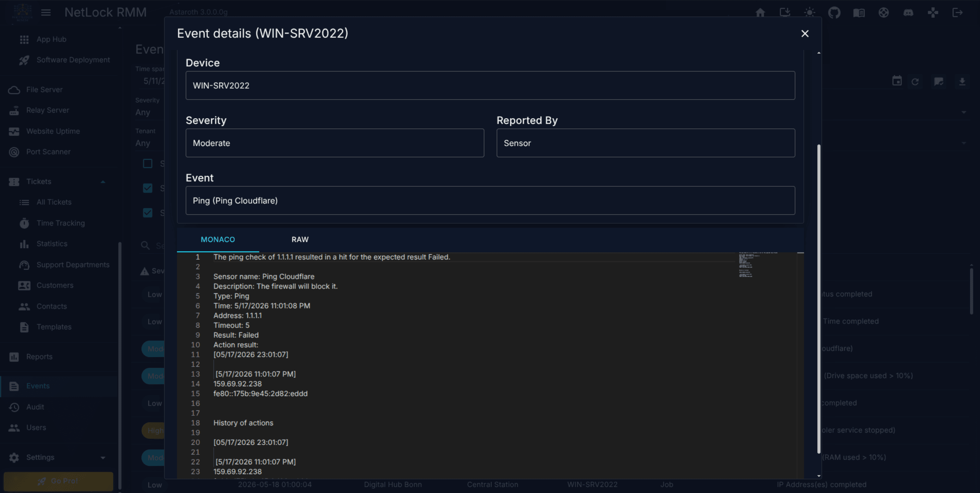Open the GitHub link icon

coord(834,13)
